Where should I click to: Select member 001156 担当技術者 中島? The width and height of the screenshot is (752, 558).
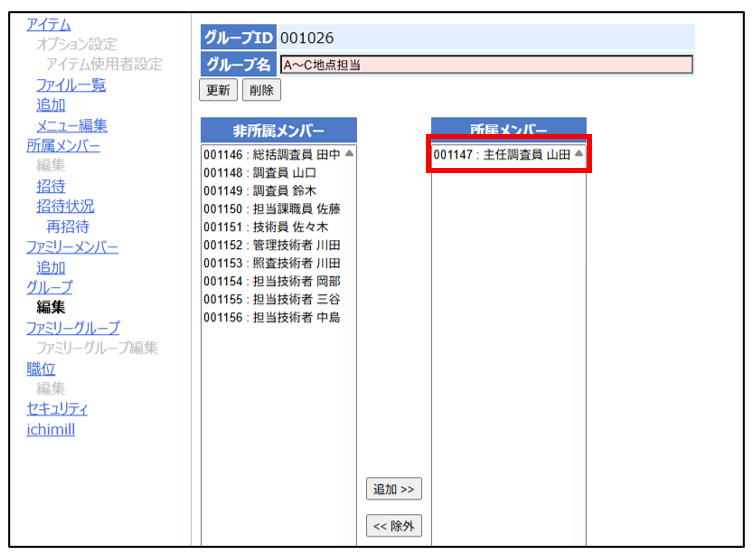tap(271, 317)
